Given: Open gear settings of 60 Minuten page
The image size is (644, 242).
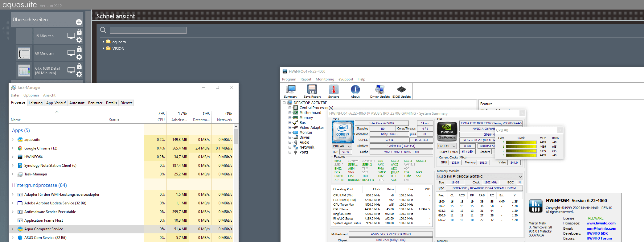Looking at the screenshot, I should pyautogui.click(x=79, y=57).
